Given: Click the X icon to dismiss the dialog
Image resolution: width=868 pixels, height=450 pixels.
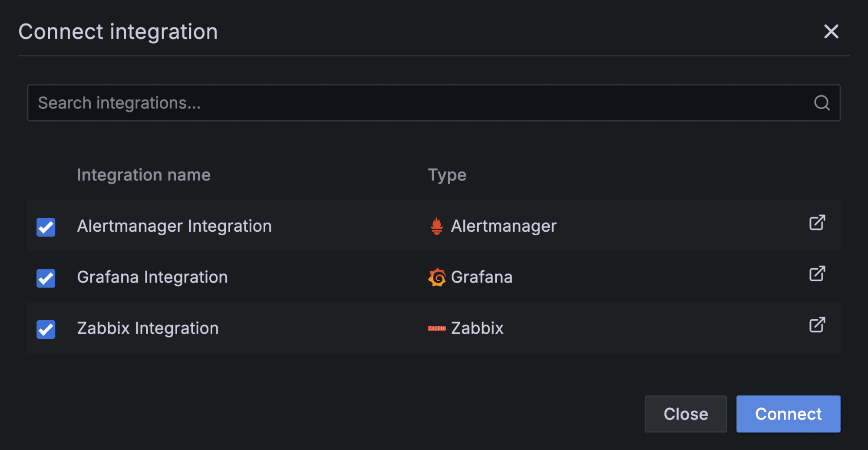Looking at the screenshot, I should coord(831,32).
